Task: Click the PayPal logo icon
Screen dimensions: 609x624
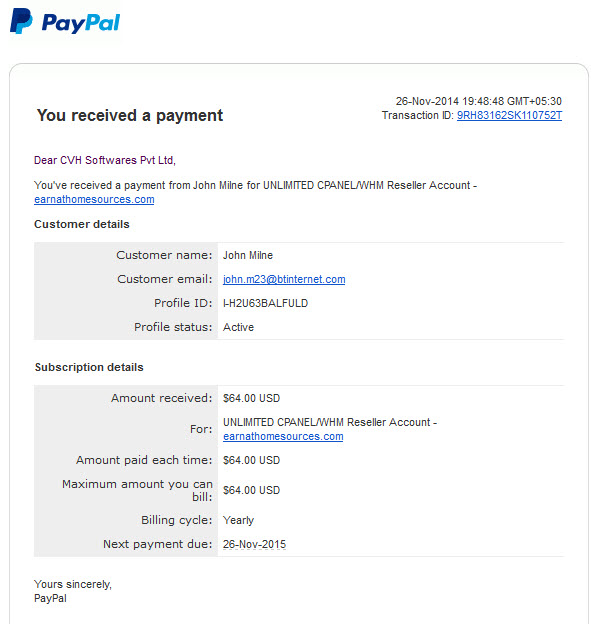Action: click(21, 21)
